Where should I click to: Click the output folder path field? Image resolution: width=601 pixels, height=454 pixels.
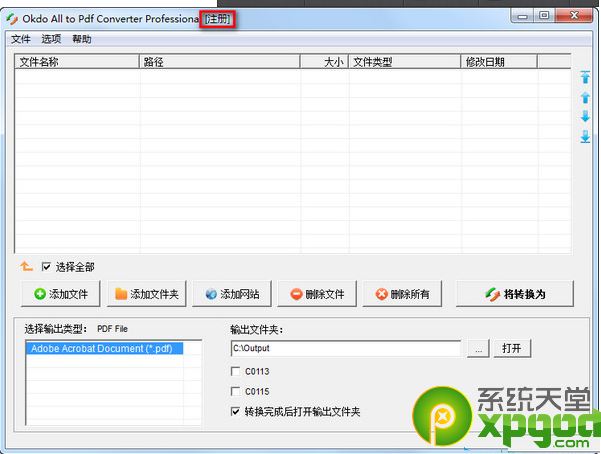(345, 348)
